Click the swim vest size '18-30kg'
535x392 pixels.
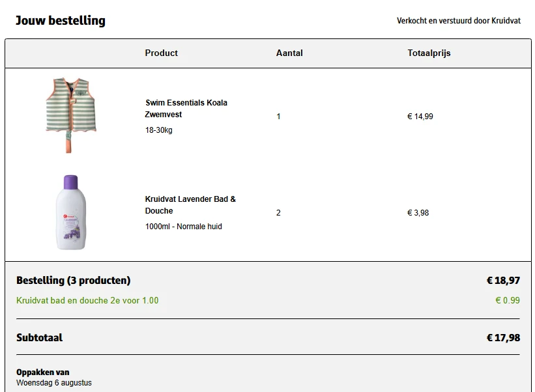[x=158, y=130]
